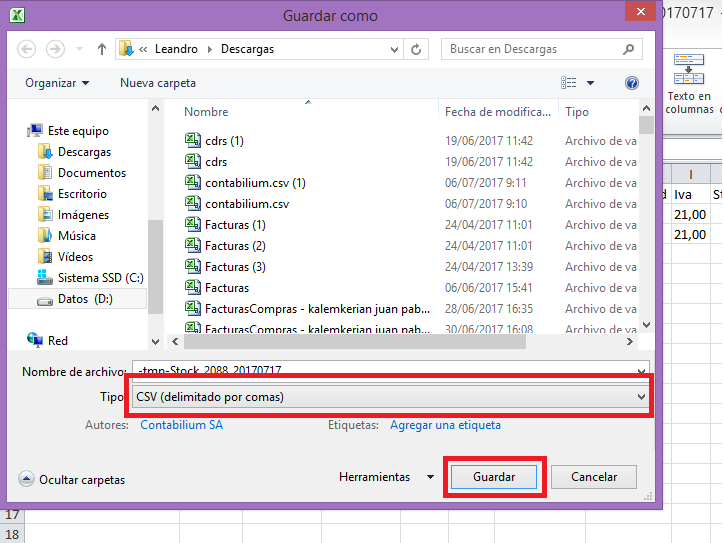
Task: Click file list scroll up arrow
Action: [646, 109]
